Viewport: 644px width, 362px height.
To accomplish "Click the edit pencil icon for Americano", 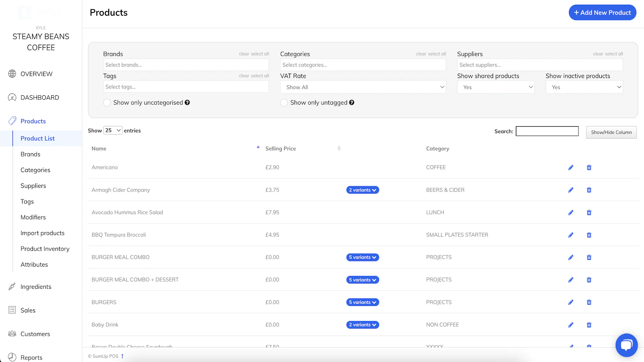I will [x=571, y=167].
